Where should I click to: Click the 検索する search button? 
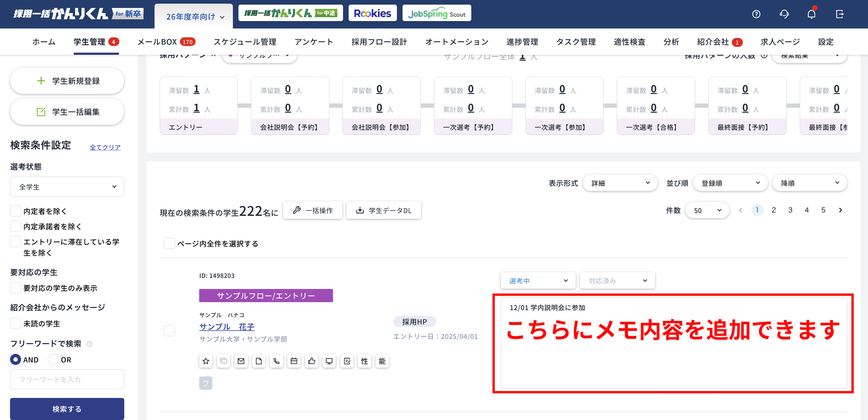[x=67, y=409]
